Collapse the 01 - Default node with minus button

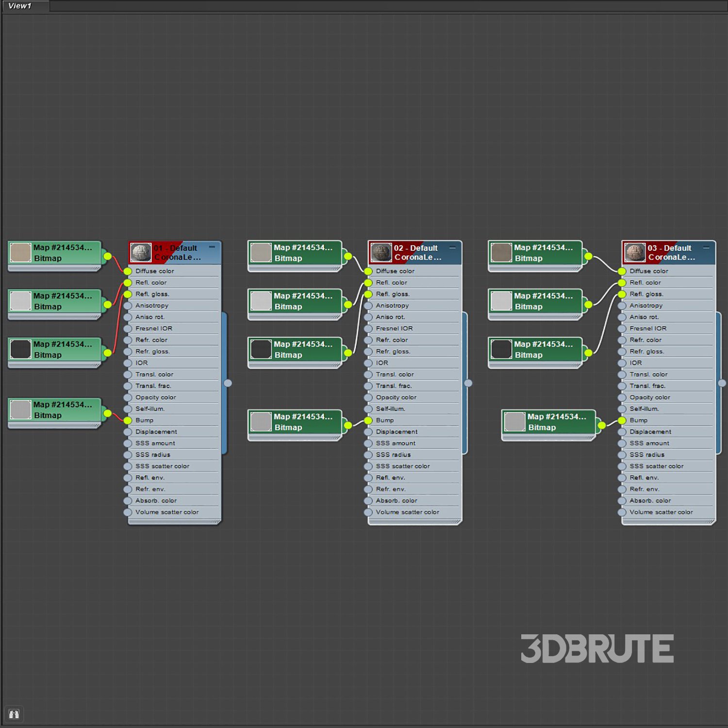(x=212, y=247)
